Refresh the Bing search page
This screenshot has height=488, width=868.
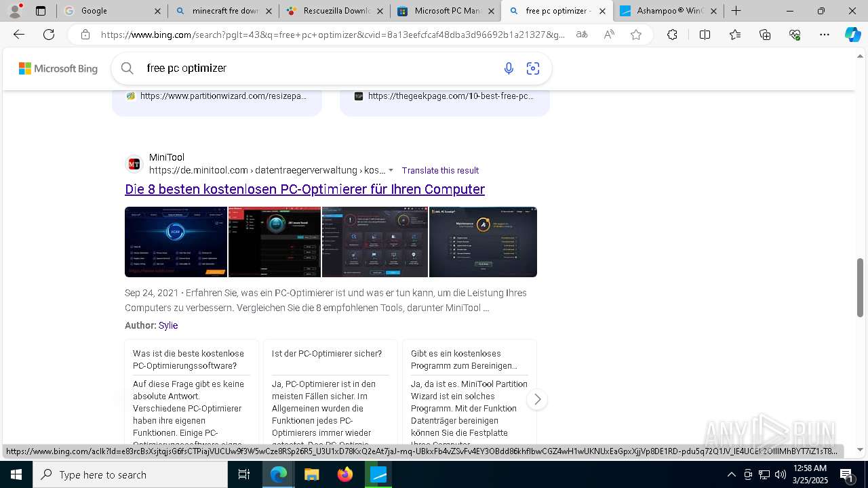tap(49, 35)
